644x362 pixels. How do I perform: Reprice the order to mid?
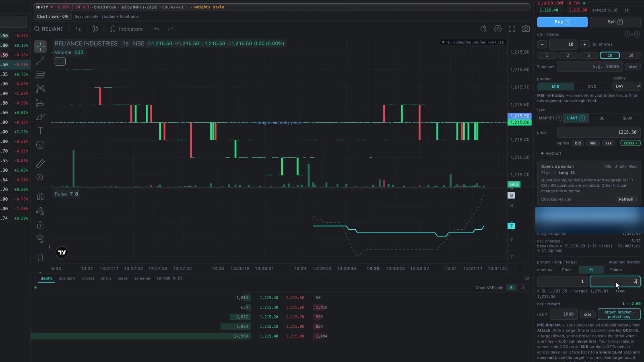[593, 143]
